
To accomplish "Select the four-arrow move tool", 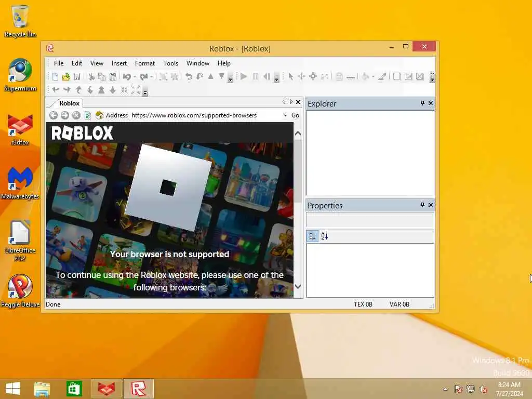I will pyautogui.click(x=302, y=76).
